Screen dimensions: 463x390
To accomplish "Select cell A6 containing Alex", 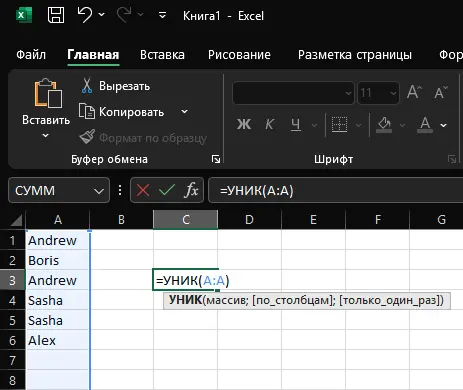I will [x=57, y=340].
